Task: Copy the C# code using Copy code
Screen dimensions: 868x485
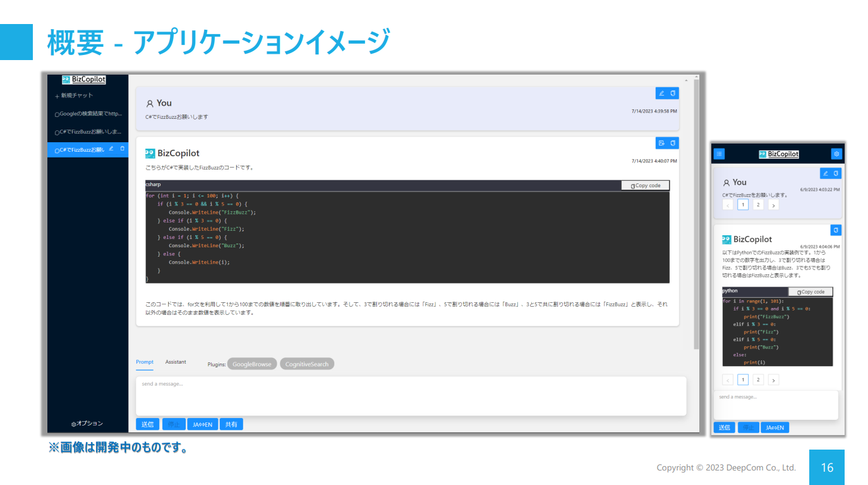Action: point(645,185)
